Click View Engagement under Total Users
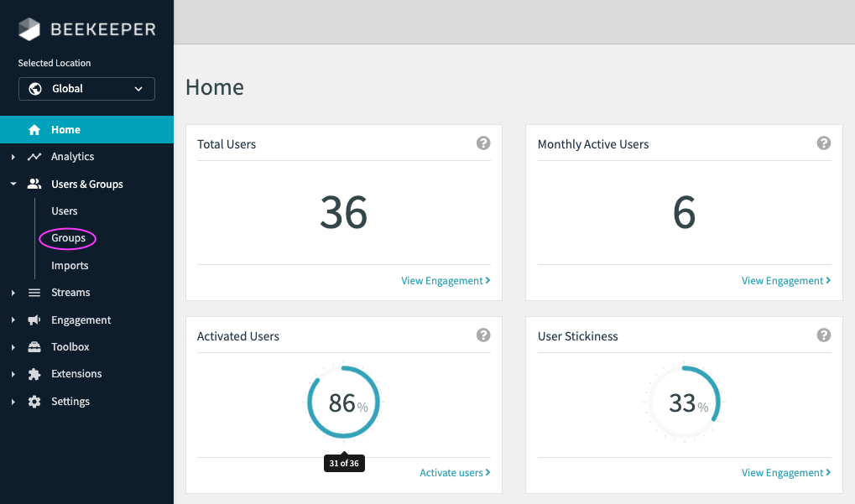The image size is (855, 504). click(x=445, y=281)
